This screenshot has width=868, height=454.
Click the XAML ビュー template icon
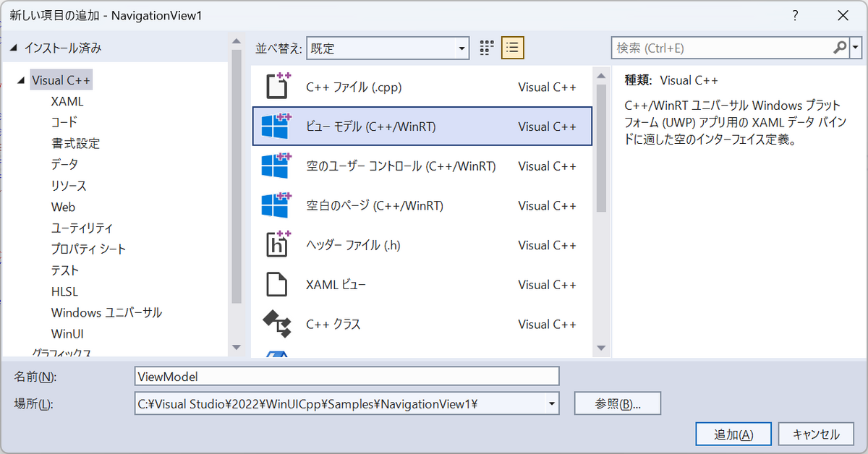pos(276,285)
